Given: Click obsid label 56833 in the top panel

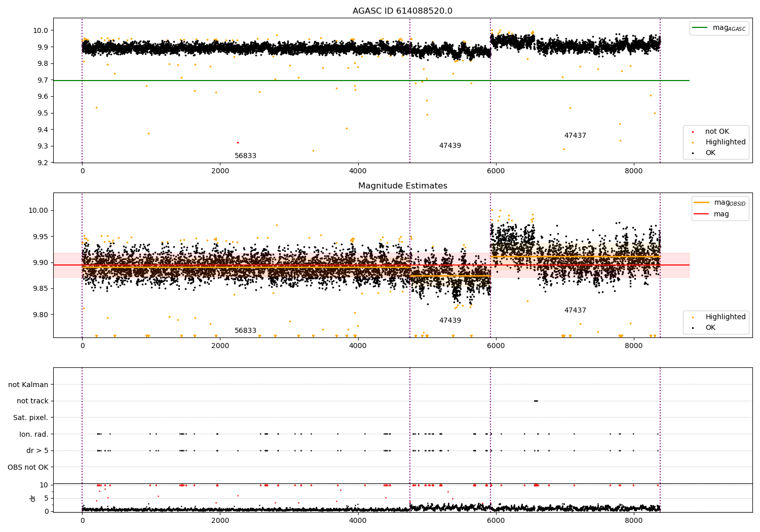Looking at the screenshot, I should point(245,156).
